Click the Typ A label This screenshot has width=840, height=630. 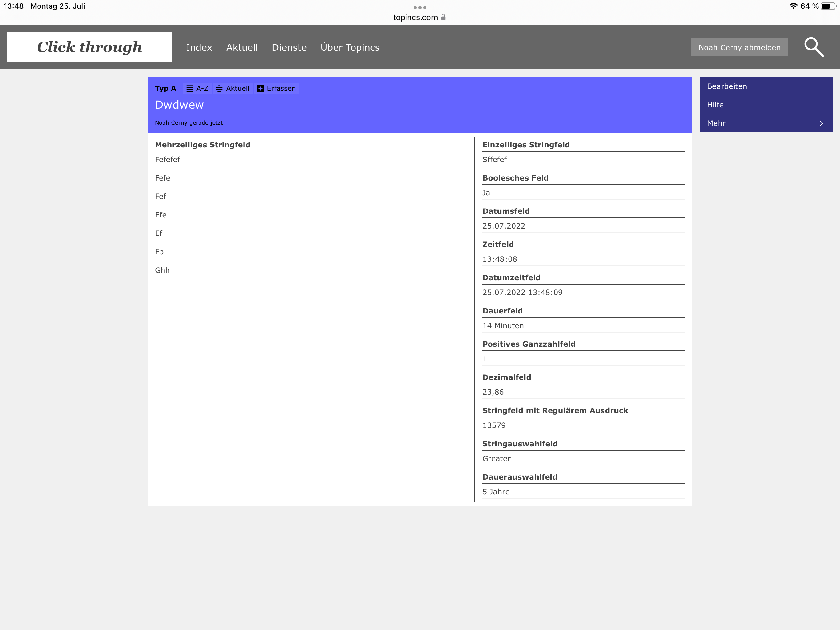[x=165, y=89]
